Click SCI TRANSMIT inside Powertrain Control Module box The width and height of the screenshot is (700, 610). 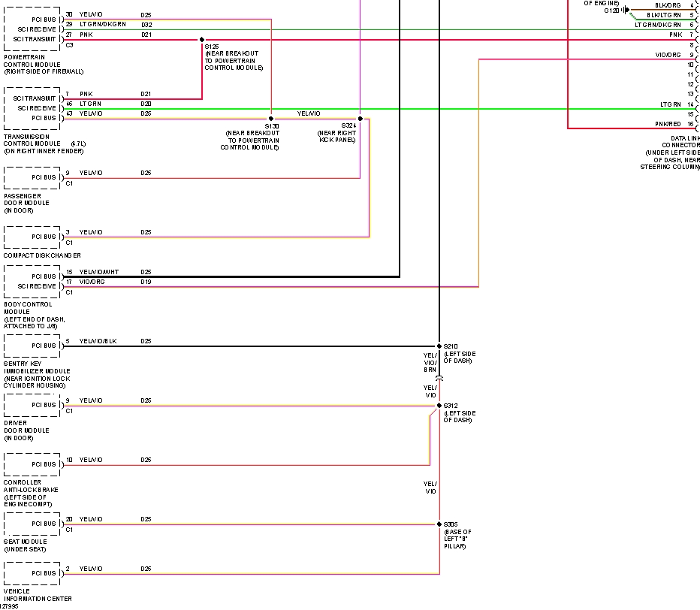click(x=35, y=39)
